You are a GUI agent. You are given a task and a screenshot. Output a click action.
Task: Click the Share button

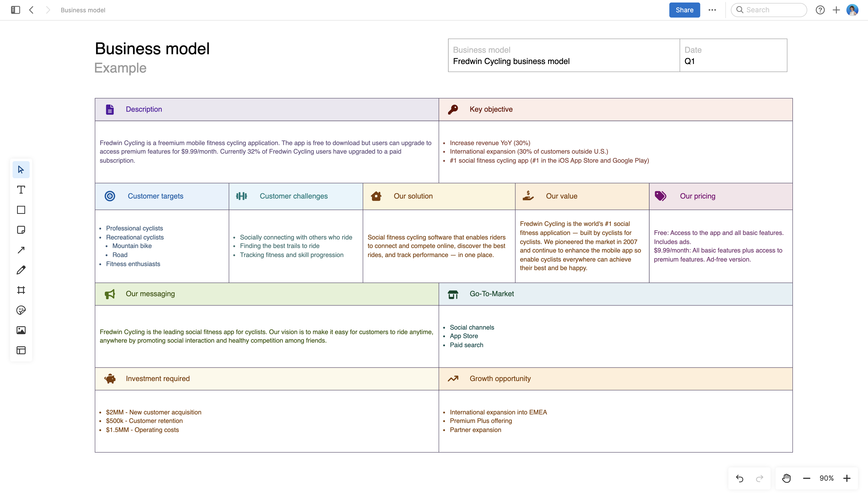pos(684,10)
